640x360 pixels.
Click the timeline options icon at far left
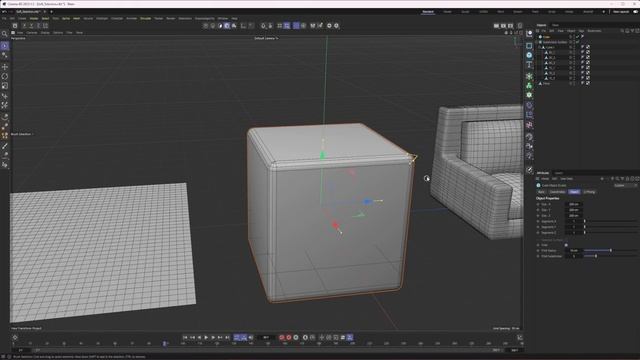click(x=15, y=338)
